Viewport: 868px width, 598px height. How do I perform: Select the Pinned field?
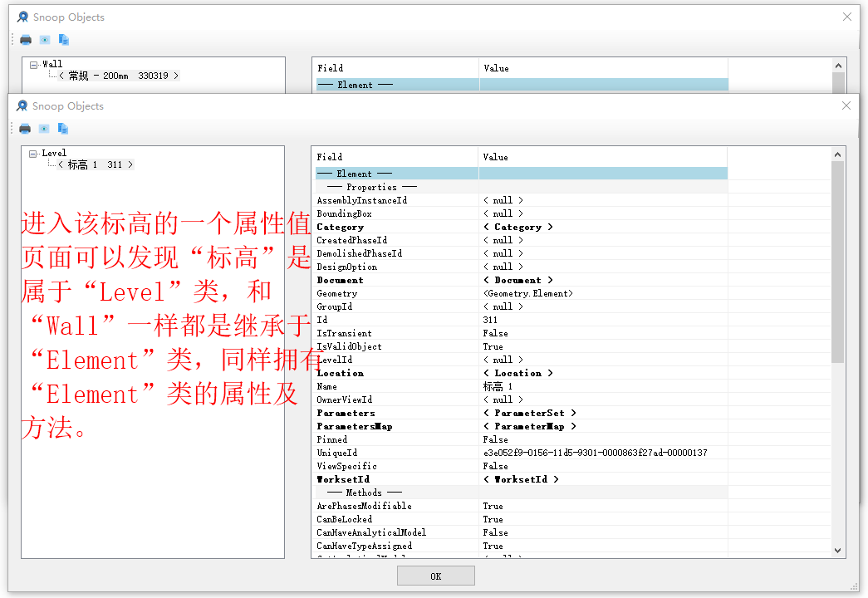pos(332,439)
